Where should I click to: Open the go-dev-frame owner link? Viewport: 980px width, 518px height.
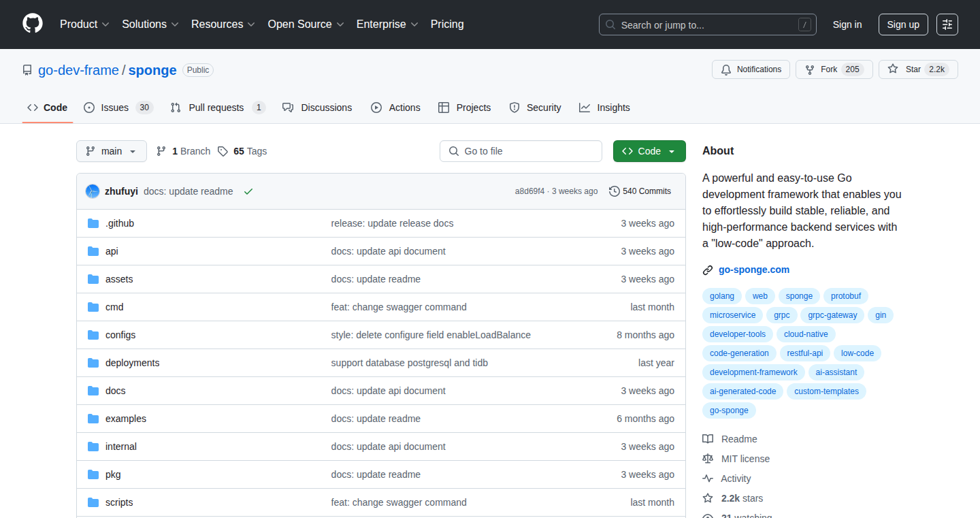[x=78, y=70]
